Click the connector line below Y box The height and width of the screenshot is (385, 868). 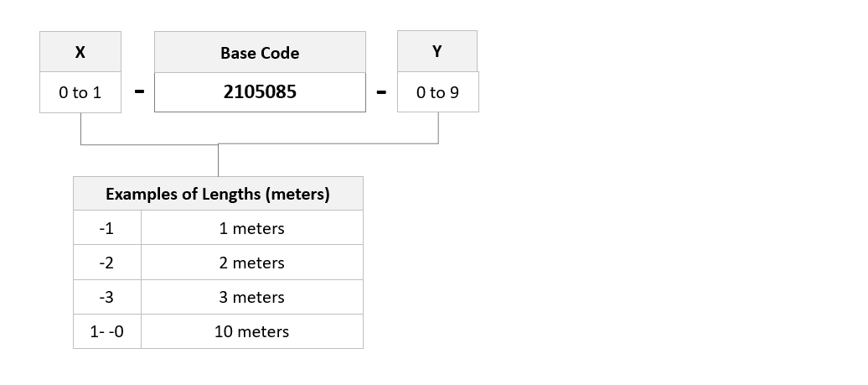[x=438, y=128]
